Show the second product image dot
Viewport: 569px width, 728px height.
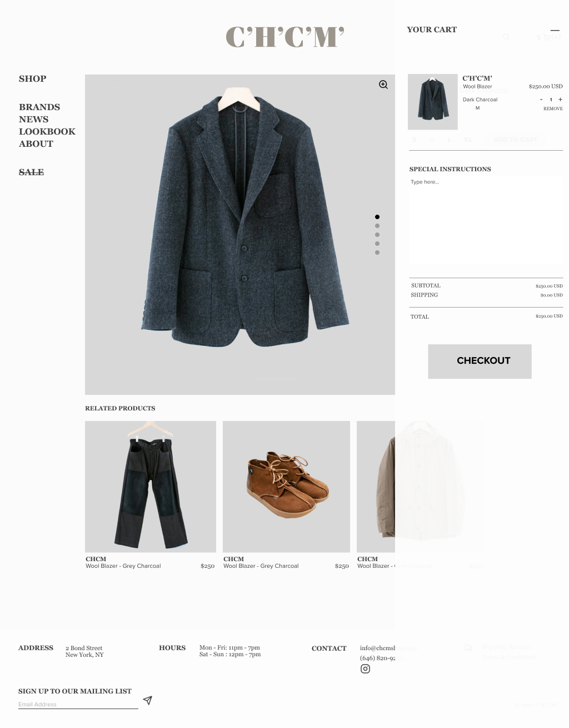point(377,226)
